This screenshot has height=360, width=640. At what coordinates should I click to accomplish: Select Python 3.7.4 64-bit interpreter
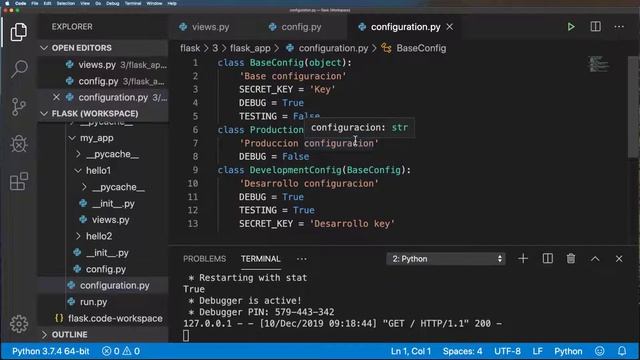point(51,351)
